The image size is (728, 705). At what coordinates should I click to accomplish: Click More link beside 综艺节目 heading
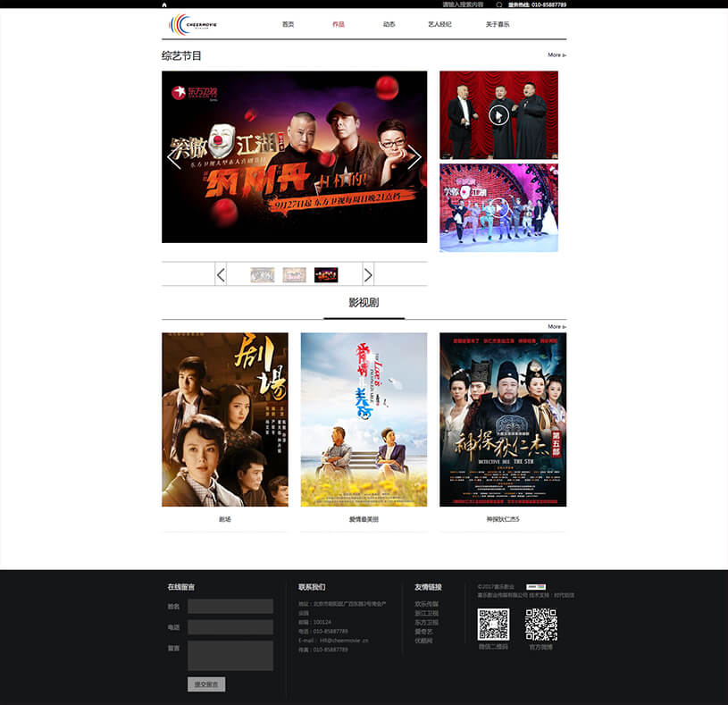click(x=556, y=55)
